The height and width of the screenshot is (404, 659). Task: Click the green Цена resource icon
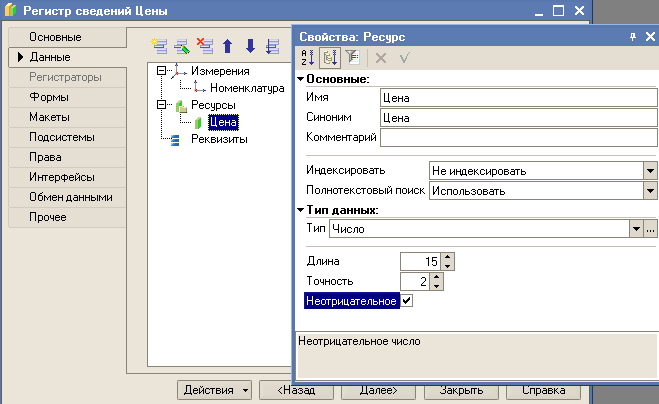[198, 123]
